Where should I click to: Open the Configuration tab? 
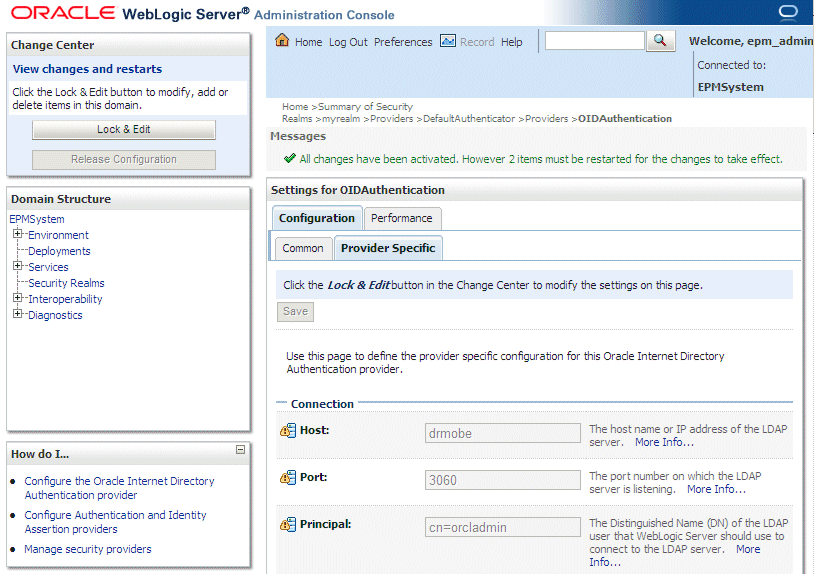tap(317, 218)
